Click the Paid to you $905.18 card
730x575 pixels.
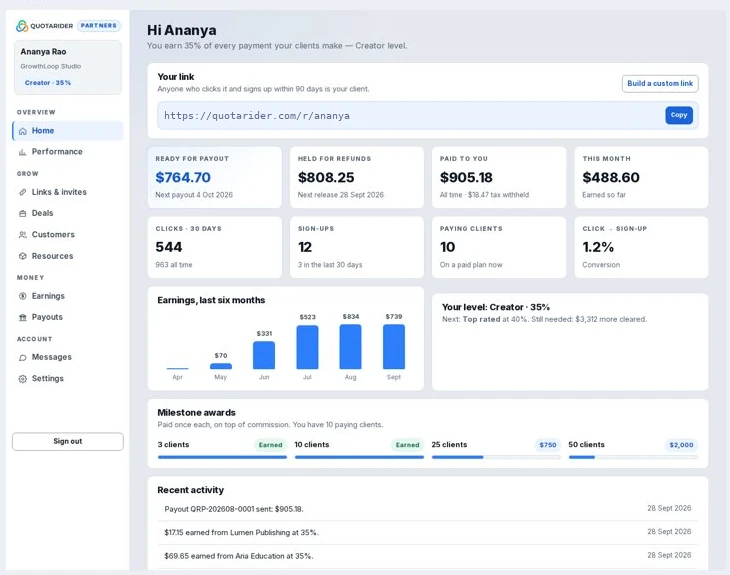coord(499,177)
